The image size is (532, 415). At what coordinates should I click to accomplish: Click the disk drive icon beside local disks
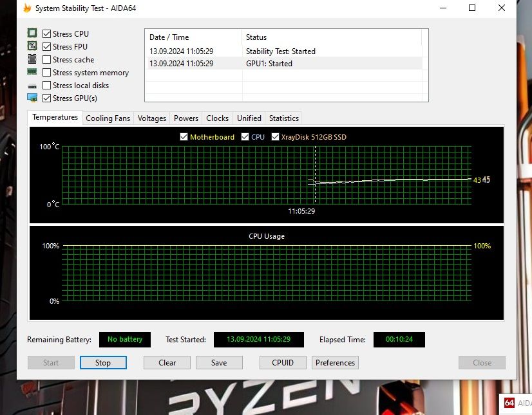point(32,86)
